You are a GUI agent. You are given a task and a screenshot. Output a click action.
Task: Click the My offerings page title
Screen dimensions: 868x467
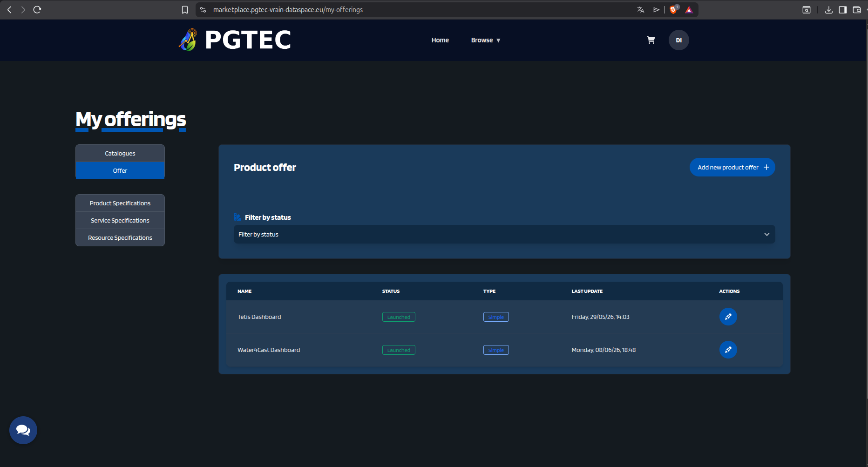tap(131, 120)
